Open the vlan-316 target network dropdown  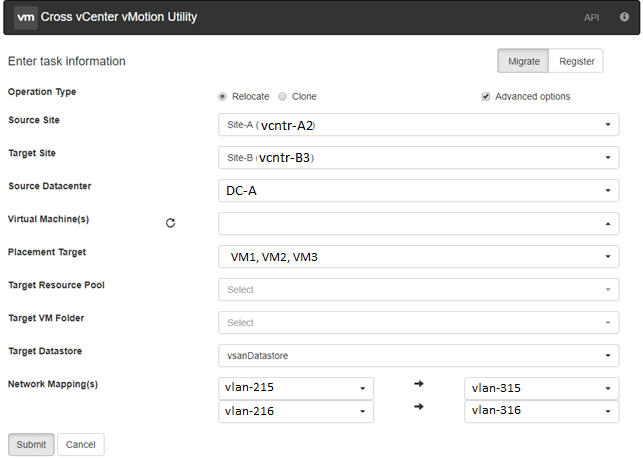tap(542, 411)
